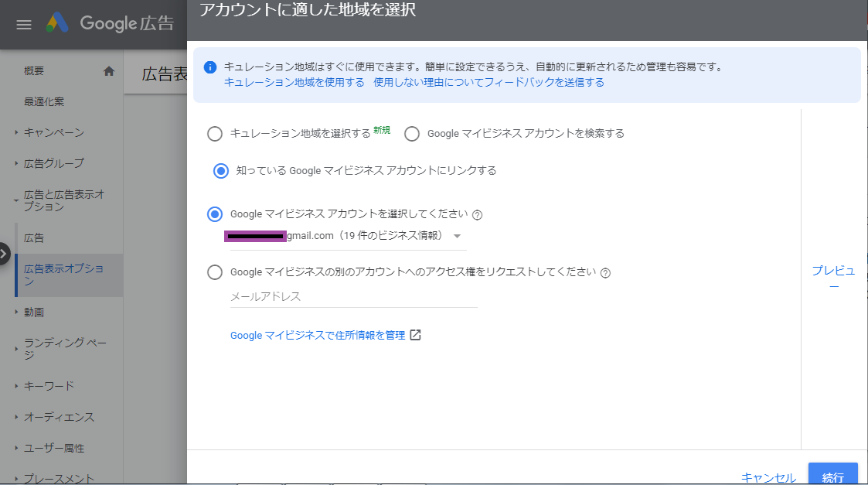Open プレースメント in the sidebar
The height and width of the screenshot is (485, 868).
point(61,478)
